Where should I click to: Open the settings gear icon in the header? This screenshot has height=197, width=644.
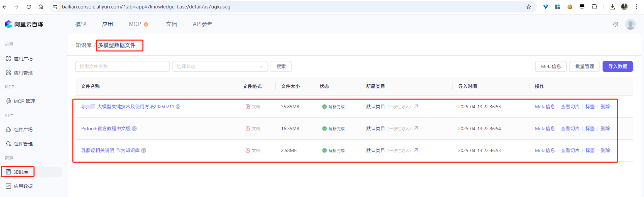(616, 24)
